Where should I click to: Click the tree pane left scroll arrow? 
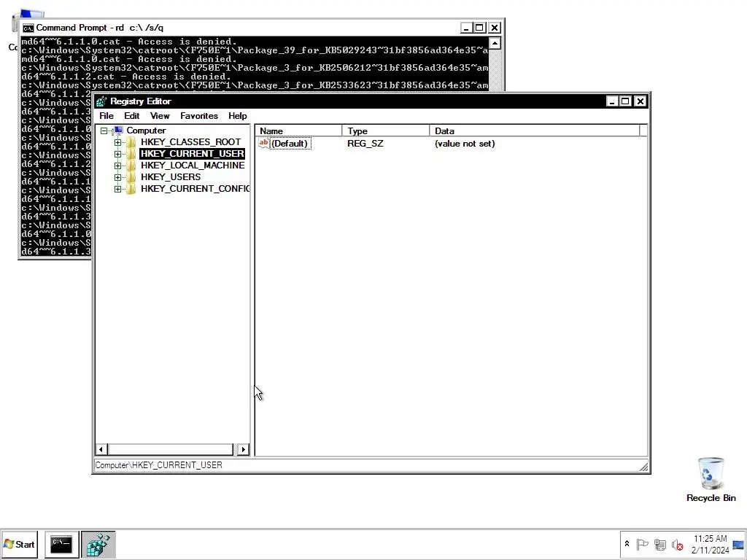click(x=101, y=449)
